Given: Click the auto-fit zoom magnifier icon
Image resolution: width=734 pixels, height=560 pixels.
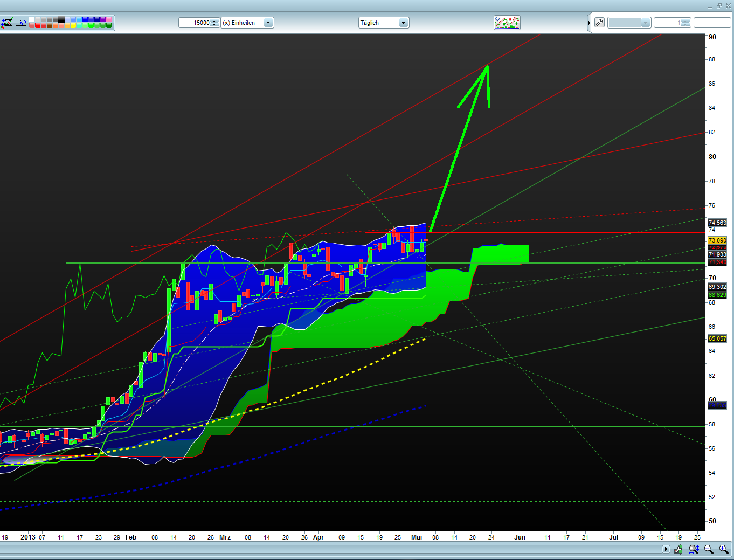Looking at the screenshot, I should click(x=694, y=549).
